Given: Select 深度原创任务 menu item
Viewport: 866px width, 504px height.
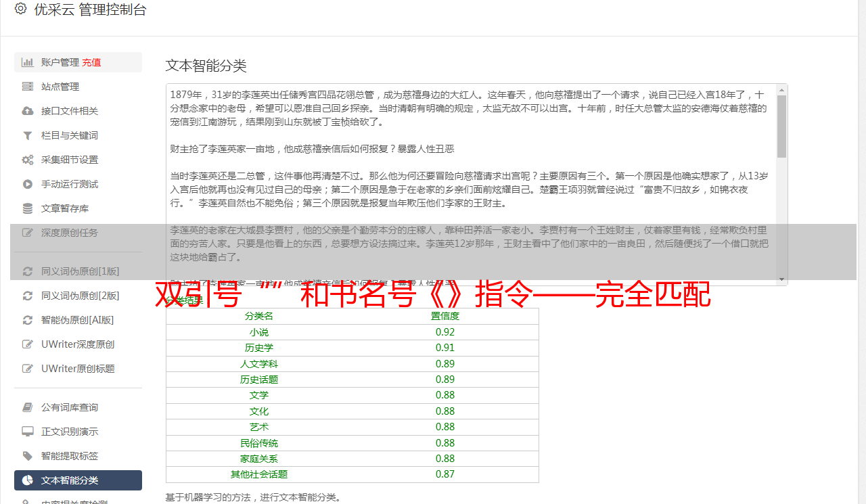Looking at the screenshot, I should point(78,233).
